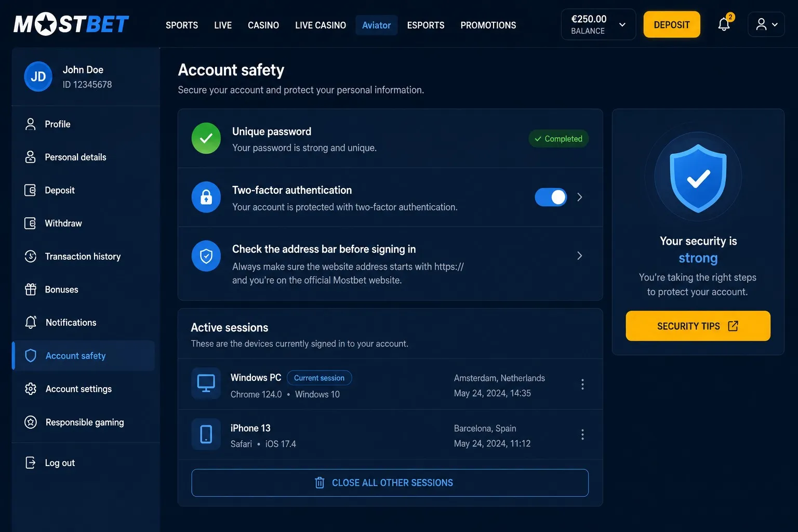Open the notifications bell icon
Screen dimensions: 798x532
pyautogui.click(x=724, y=24)
